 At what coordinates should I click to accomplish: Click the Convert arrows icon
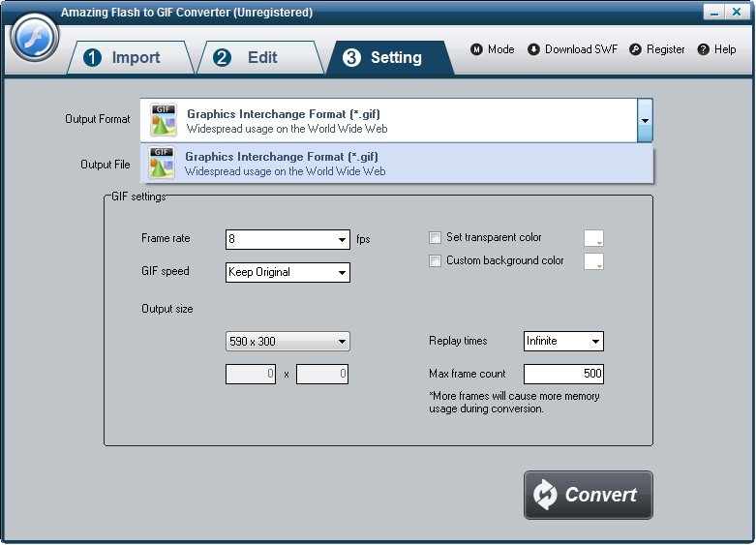click(545, 495)
